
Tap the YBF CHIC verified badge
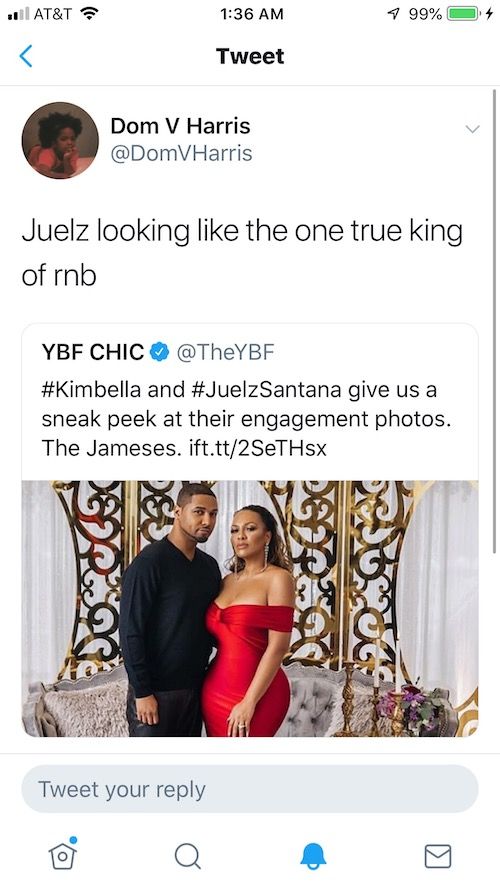click(x=159, y=352)
